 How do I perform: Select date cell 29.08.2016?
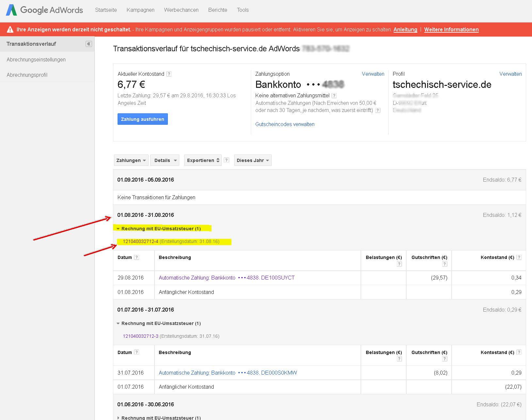coord(131,278)
